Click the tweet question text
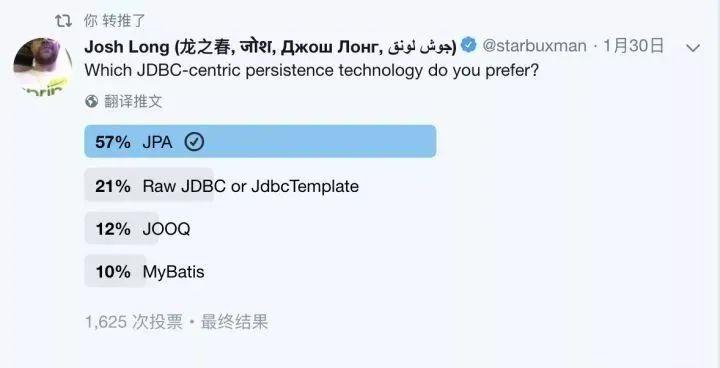The image size is (720, 368). click(311, 71)
